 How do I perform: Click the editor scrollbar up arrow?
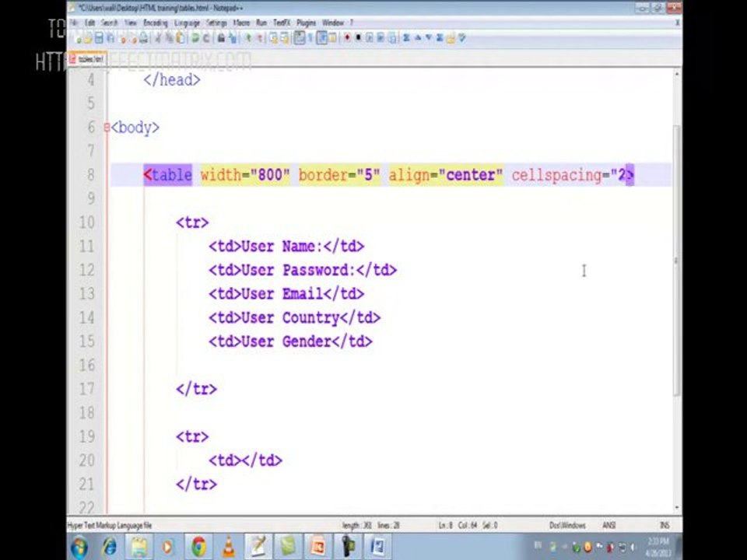[x=676, y=73]
